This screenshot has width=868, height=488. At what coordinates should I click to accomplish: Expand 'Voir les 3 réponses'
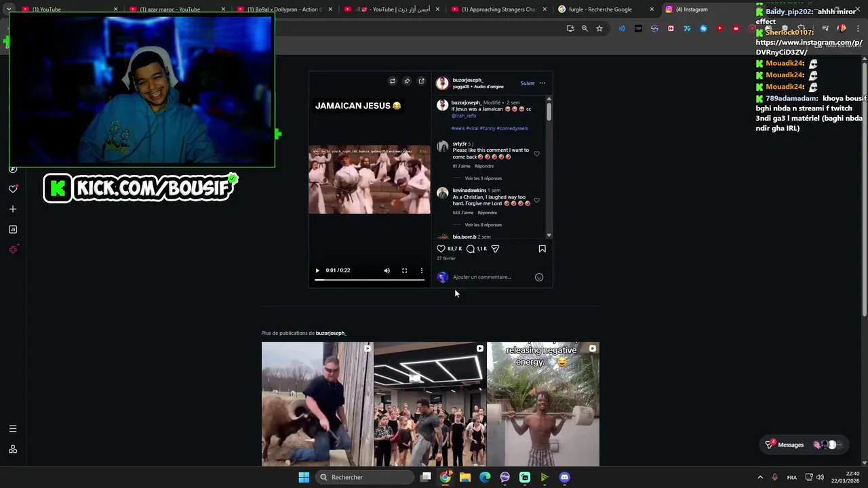coord(484,178)
